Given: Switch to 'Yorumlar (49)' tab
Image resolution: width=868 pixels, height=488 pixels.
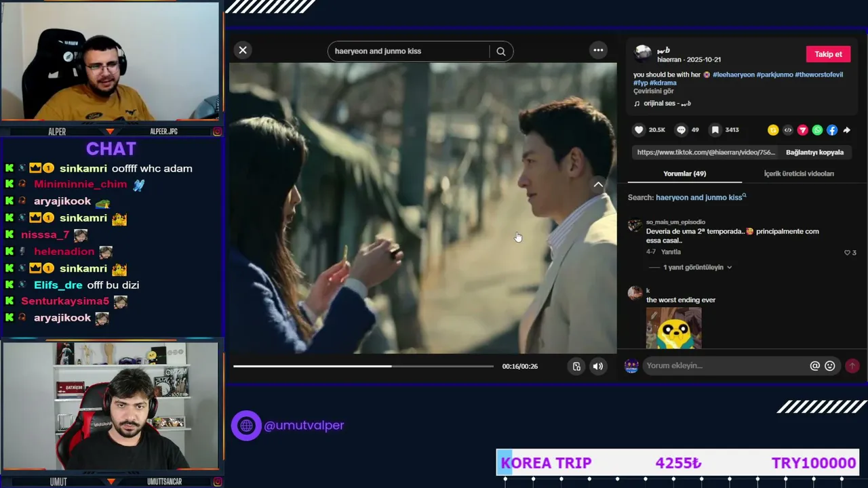Looking at the screenshot, I should click(x=684, y=174).
